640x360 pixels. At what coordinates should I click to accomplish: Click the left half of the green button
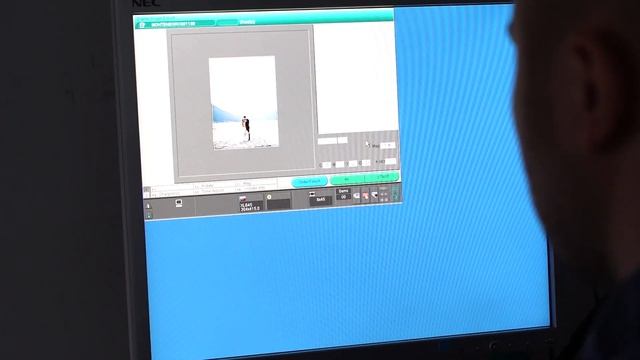pos(347,179)
